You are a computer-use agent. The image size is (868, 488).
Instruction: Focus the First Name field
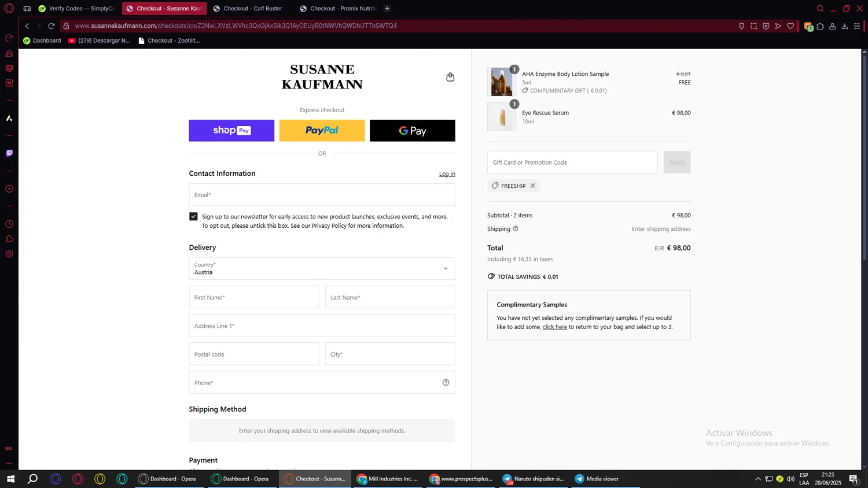253,297
